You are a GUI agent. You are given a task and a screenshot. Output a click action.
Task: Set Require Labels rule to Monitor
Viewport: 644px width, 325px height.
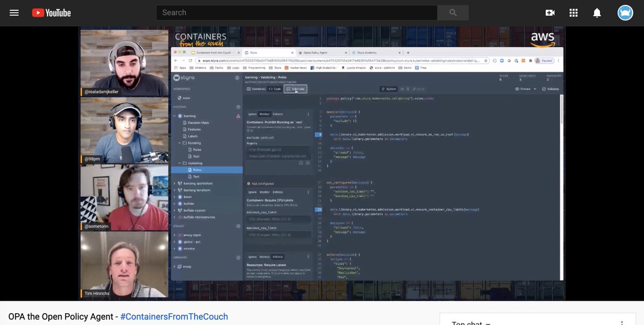(265, 257)
